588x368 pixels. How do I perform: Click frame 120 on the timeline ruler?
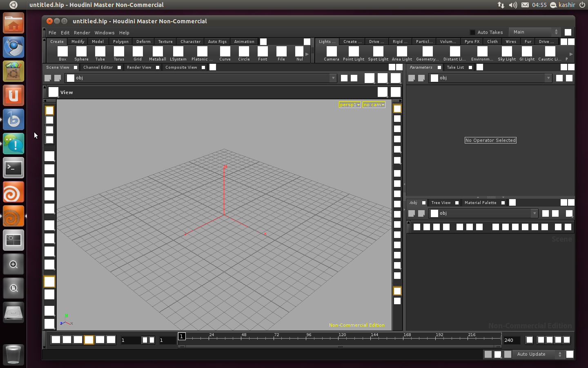(342, 335)
